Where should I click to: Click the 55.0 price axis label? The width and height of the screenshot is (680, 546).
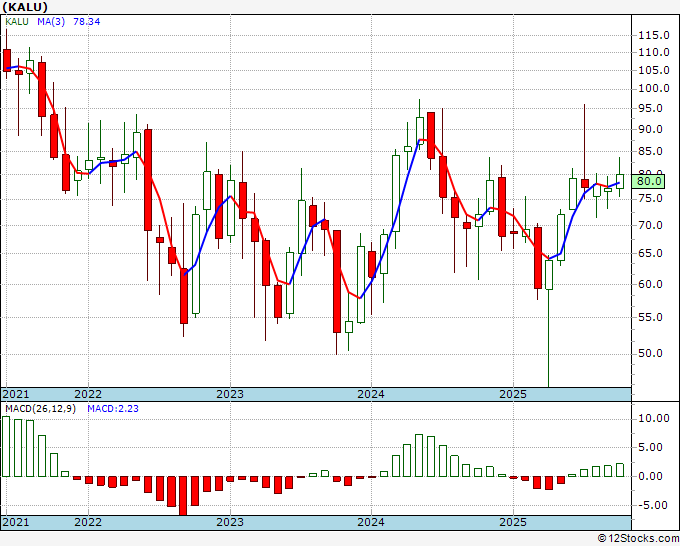(x=651, y=317)
